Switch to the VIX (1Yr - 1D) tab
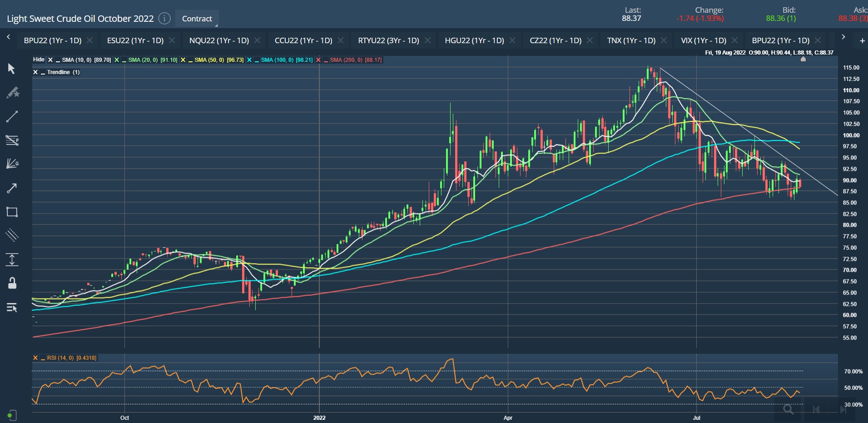868x423 pixels. (704, 40)
